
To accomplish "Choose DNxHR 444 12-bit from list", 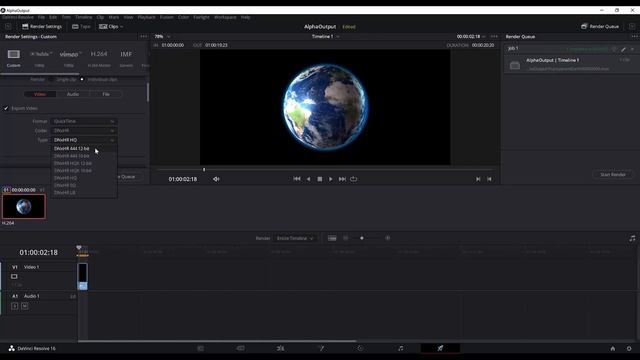I will coord(84,149).
